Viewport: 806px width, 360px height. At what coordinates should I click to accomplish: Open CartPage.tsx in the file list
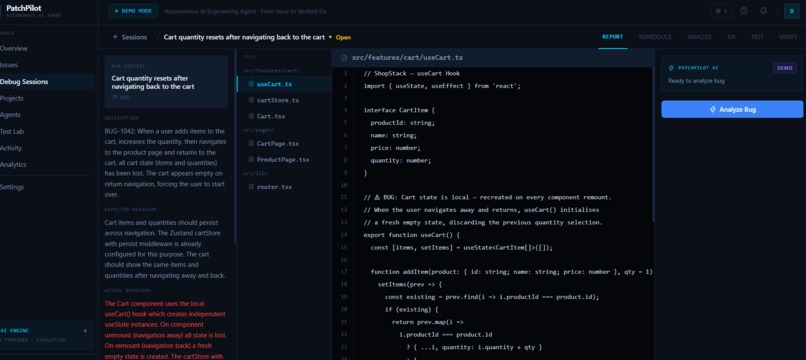click(x=284, y=143)
